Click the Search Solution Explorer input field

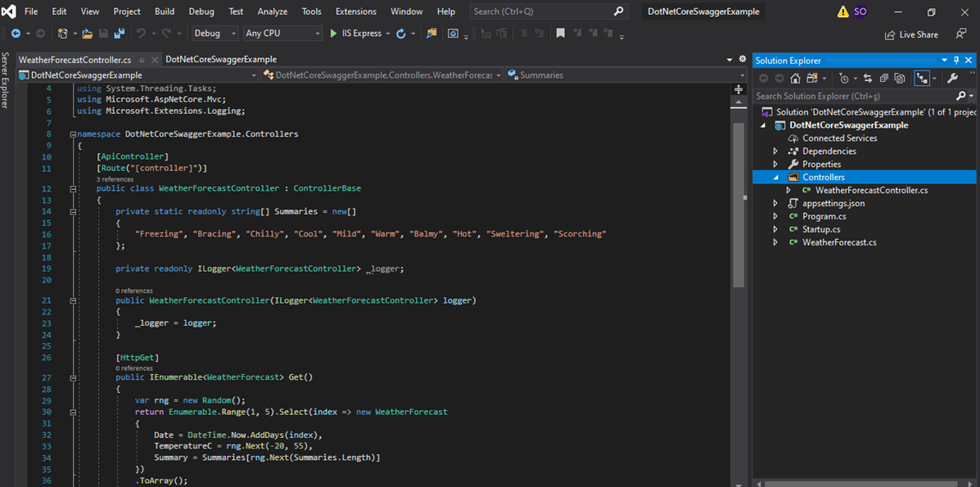(x=855, y=97)
